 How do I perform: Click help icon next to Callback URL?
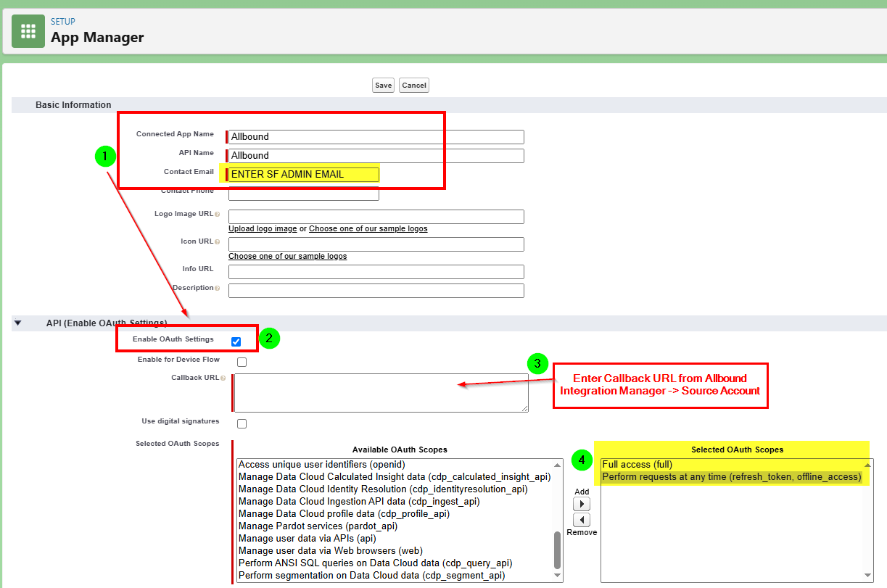tap(223, 378)
